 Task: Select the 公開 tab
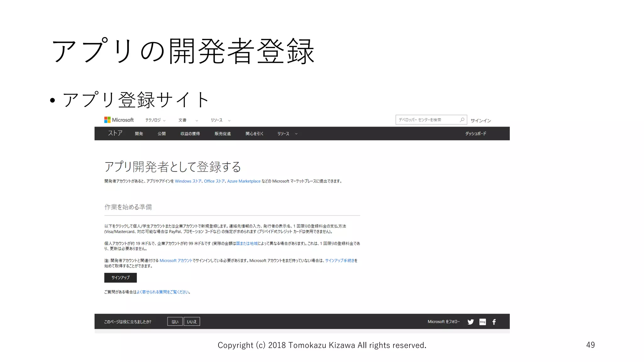[162, 134]
